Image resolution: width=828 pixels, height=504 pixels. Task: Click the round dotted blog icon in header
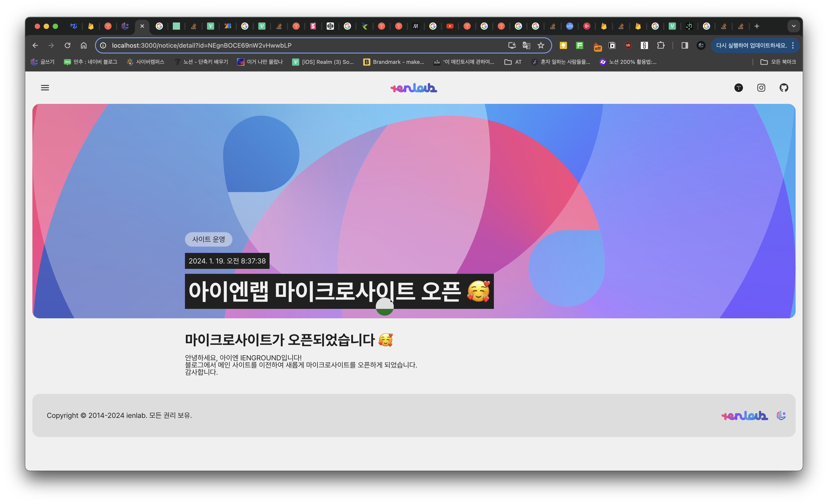[738, 88]
